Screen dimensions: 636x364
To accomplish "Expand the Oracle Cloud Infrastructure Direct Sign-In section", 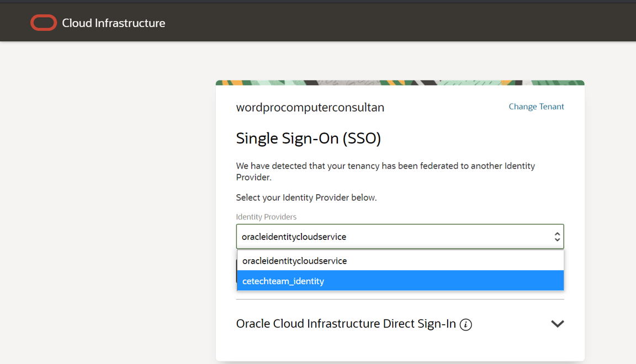I will [x=353, y=324].
